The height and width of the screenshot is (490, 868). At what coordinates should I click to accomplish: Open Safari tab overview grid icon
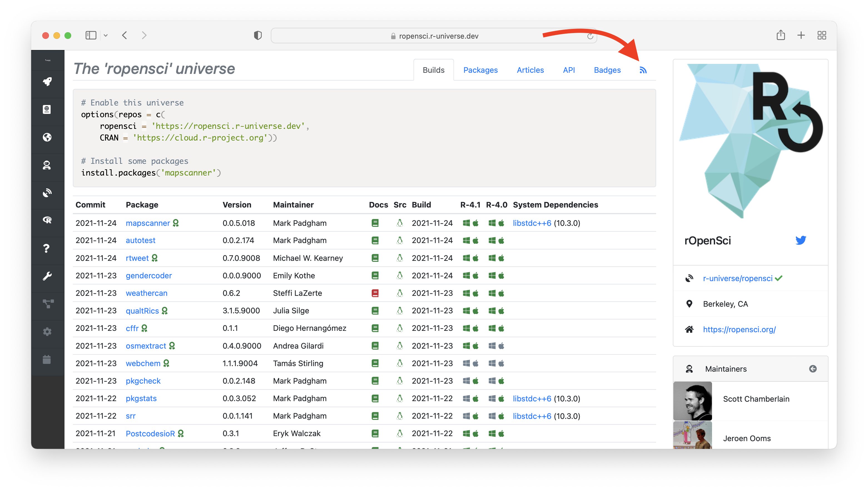pos(822,35)
